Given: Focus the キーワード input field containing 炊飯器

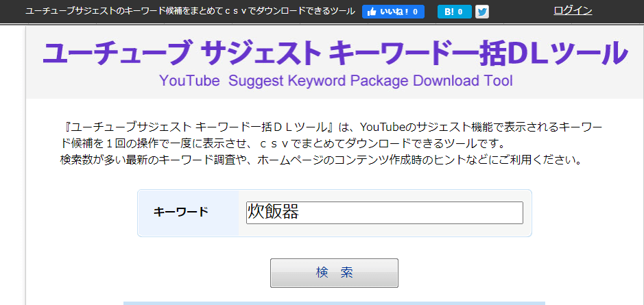Looking at the screenshot, I should (385, 212).
